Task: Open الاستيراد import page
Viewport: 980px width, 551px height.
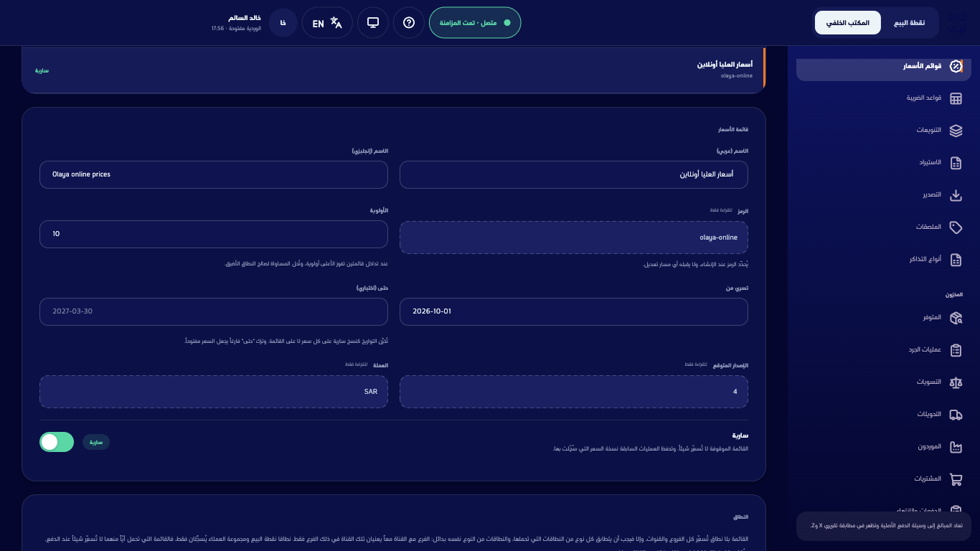Action: click(883, 163)
